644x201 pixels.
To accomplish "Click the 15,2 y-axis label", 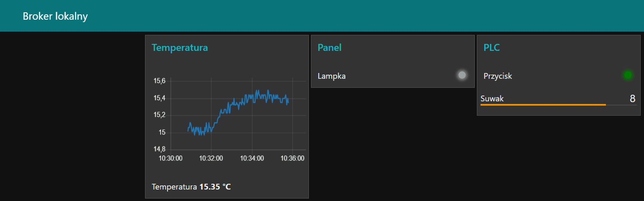I will coord(159,115).
